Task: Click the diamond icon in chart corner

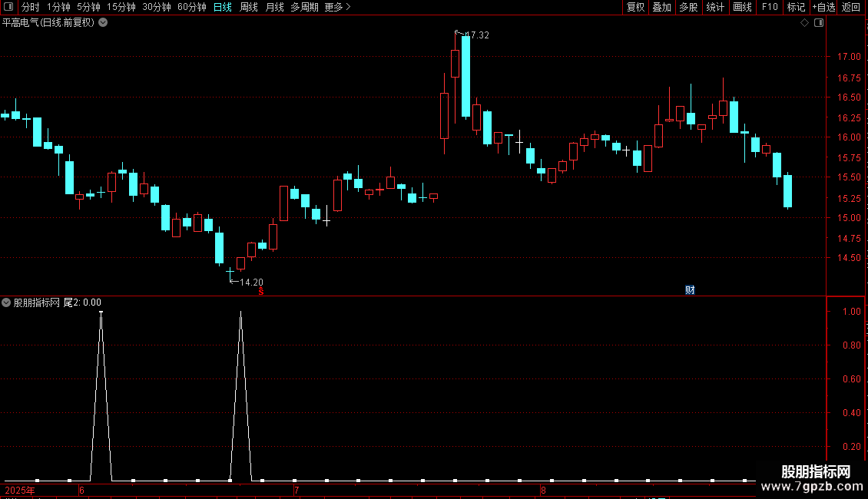Action: tap(805, 23)
